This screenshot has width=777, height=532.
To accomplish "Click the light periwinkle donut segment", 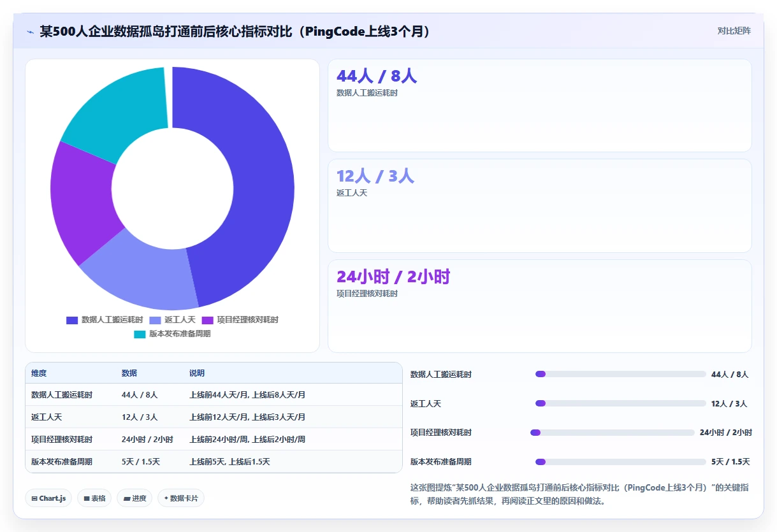I will point(143,274).
